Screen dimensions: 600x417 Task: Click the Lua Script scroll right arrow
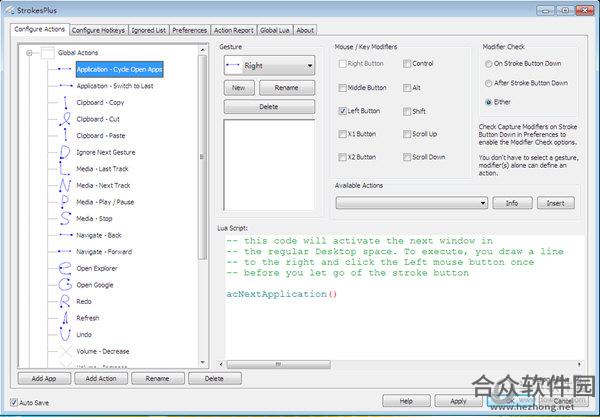[579, 364]
